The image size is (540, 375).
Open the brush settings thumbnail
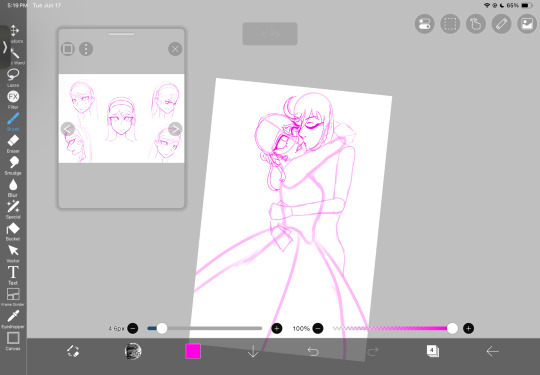point(133,351)
